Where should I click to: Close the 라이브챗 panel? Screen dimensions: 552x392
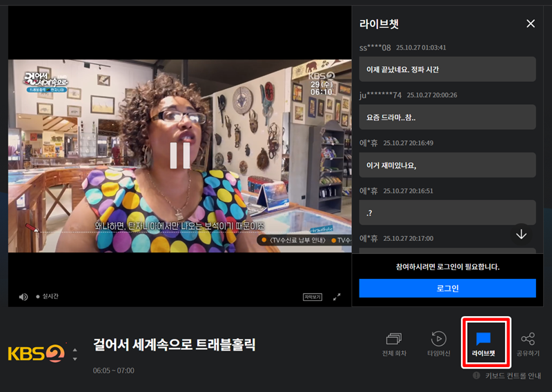pos(531,23)
